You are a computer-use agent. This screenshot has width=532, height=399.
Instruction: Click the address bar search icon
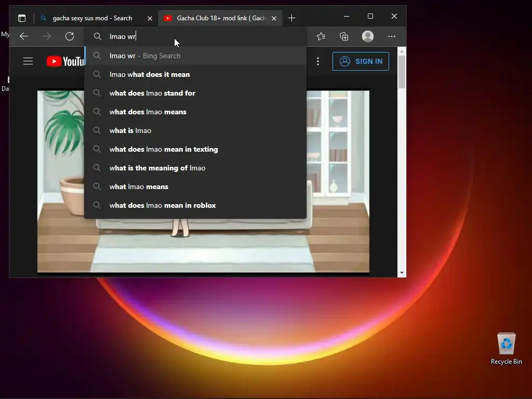coord(97,36)
